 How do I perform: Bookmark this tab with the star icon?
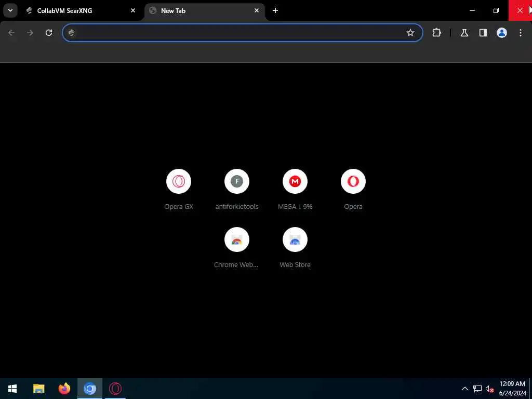(x=410, y=33)
